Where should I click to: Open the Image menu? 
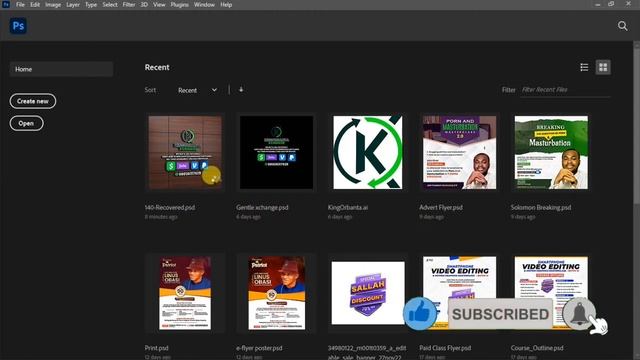point(53,5)
